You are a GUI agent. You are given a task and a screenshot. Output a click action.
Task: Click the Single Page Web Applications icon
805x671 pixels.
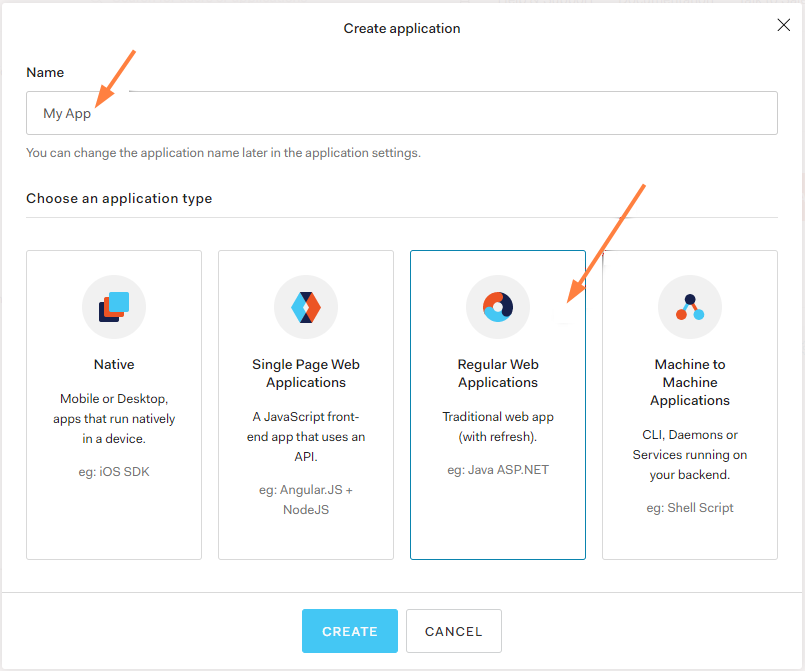[x=306, y=307]
